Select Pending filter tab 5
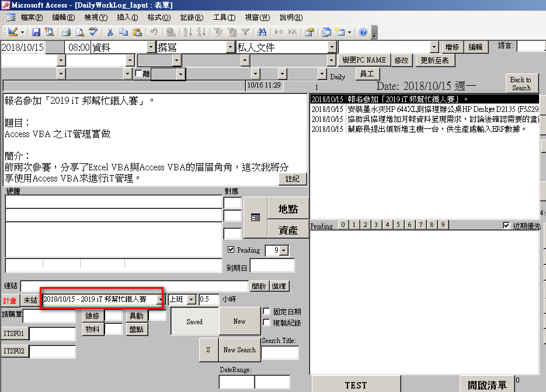 tap(398, 225)
